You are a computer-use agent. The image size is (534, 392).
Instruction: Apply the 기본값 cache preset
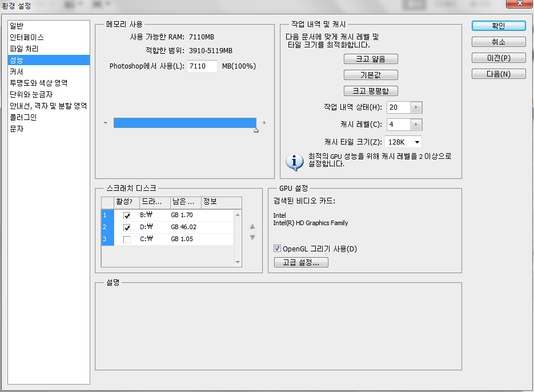(x=371, y=75)
